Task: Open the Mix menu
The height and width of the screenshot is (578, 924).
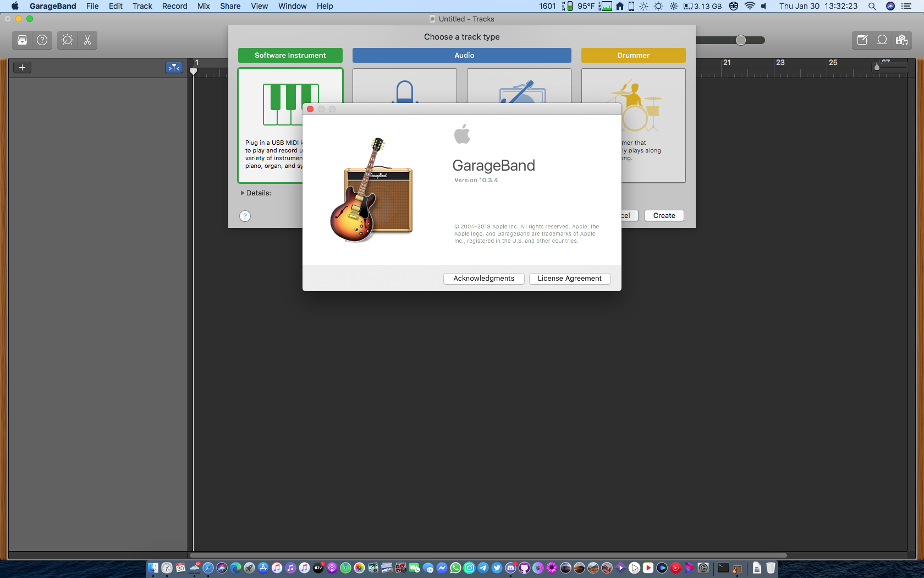Action: [x=204, y=6]
